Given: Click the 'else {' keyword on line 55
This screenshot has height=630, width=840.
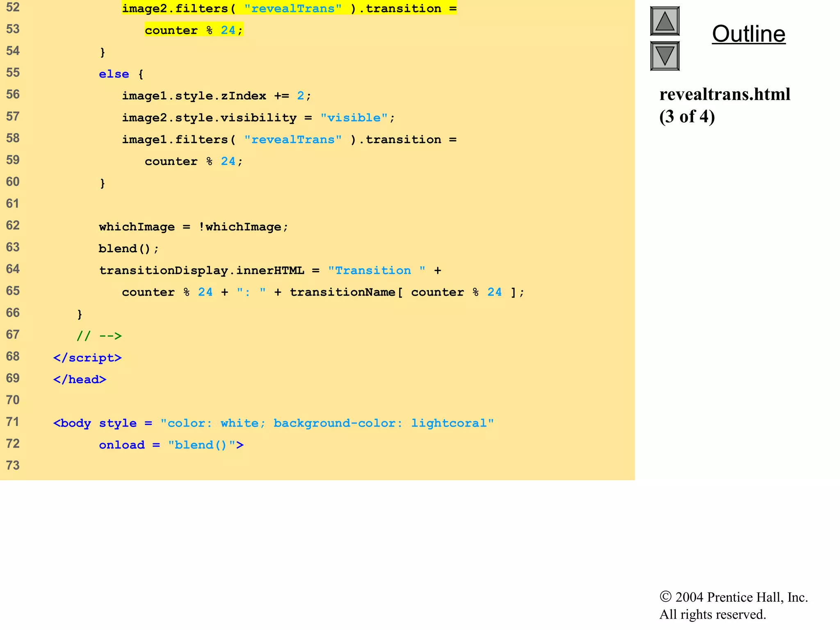Looking at the screenshot, I should point(121,74).
